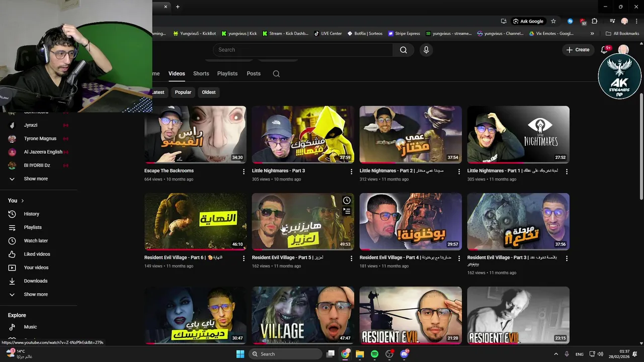Switch to the Shorts tab
644x362 pixels.
201,73
